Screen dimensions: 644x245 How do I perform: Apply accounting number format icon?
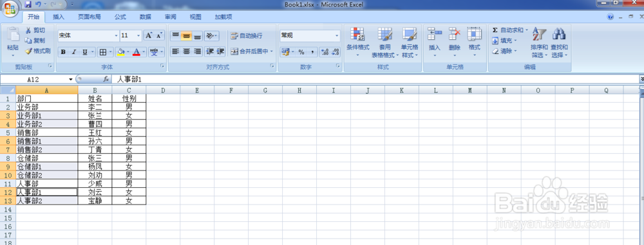pos(285,52)
